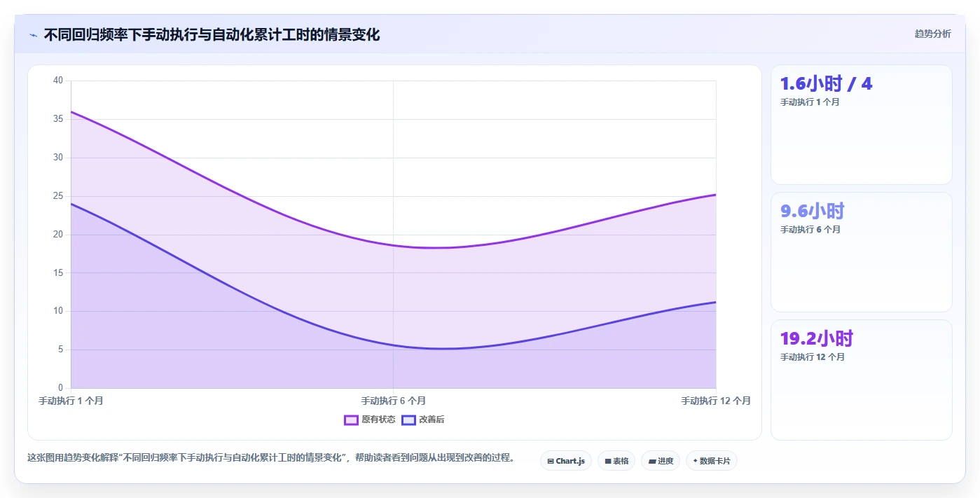Click the chart title 不同回归频率下手动执行与自动化累计工时的情景变化
The height and width of the screenshot is (498, 980).
tap(212, 34)
